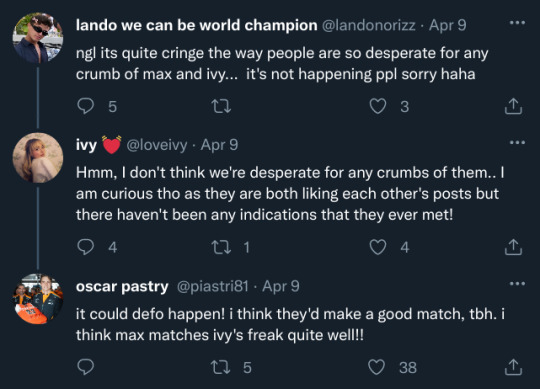
Task: Retweet loveivy's tweet
Action: pos(221,247)
